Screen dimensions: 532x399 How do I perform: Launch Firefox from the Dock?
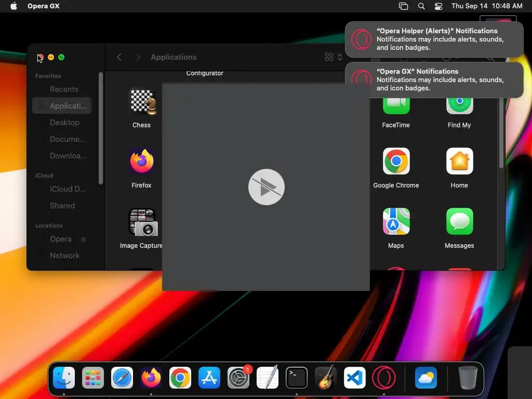click(151, 377)
